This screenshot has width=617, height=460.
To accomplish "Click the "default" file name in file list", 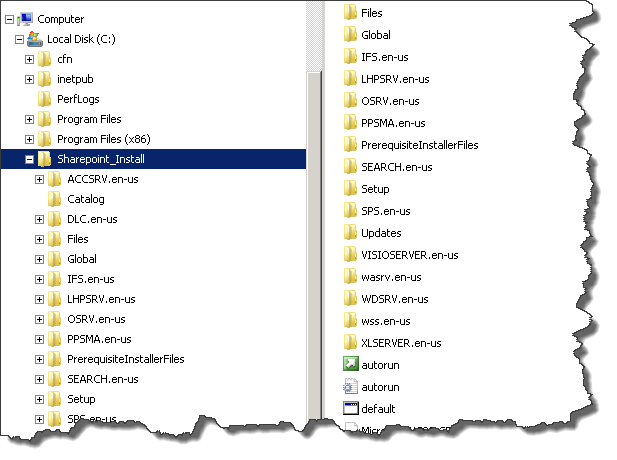I will [378, 409].
